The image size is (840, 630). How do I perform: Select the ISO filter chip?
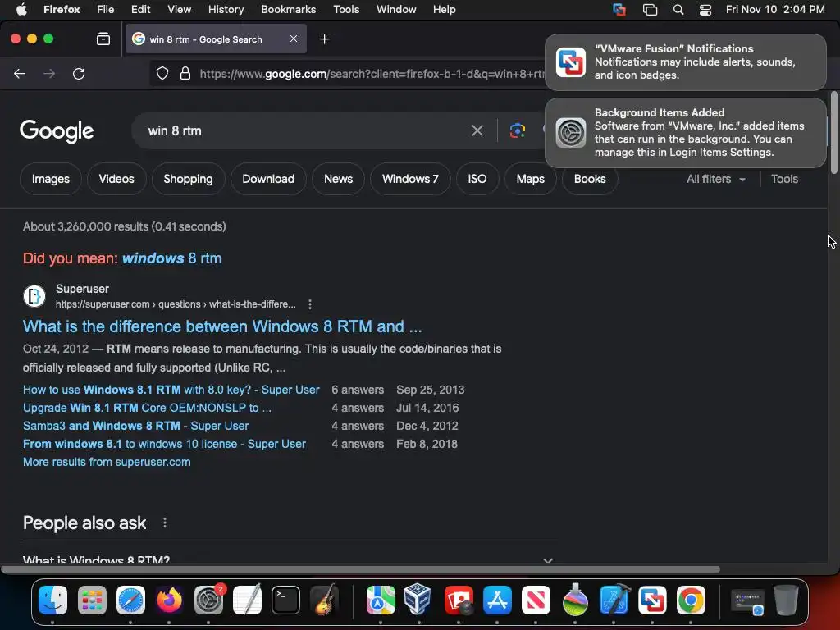[x=477, y=179]
